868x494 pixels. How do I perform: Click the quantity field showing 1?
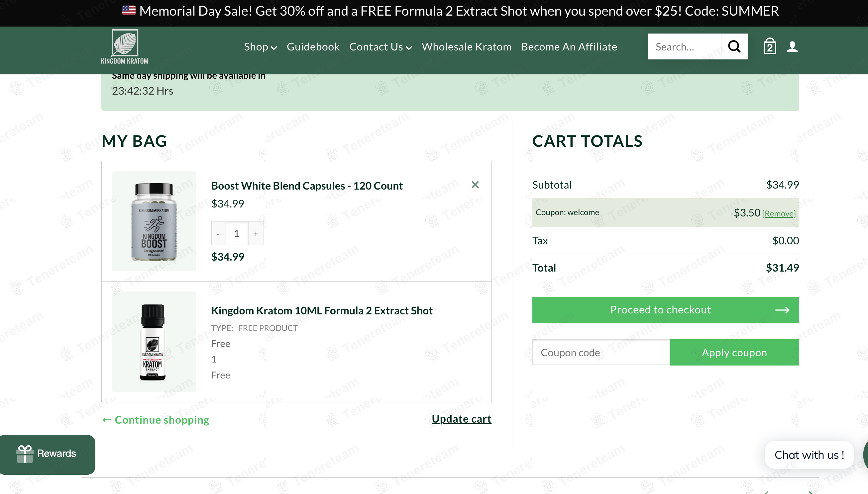tap(236, 233)
